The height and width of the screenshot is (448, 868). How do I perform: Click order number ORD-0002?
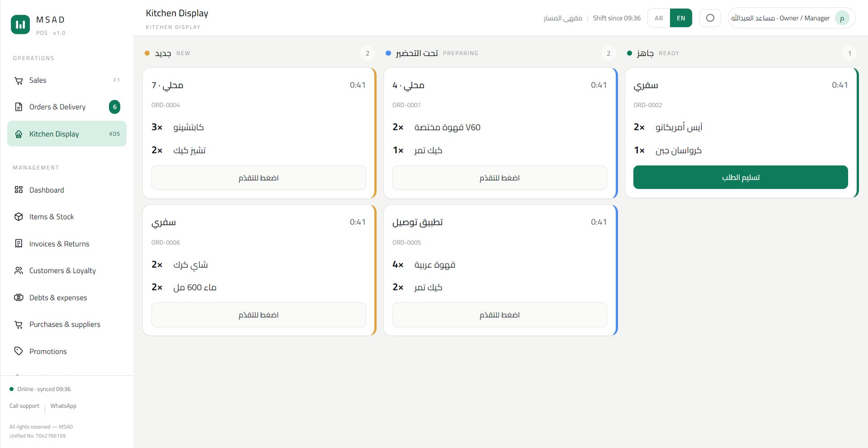point(647,105)
